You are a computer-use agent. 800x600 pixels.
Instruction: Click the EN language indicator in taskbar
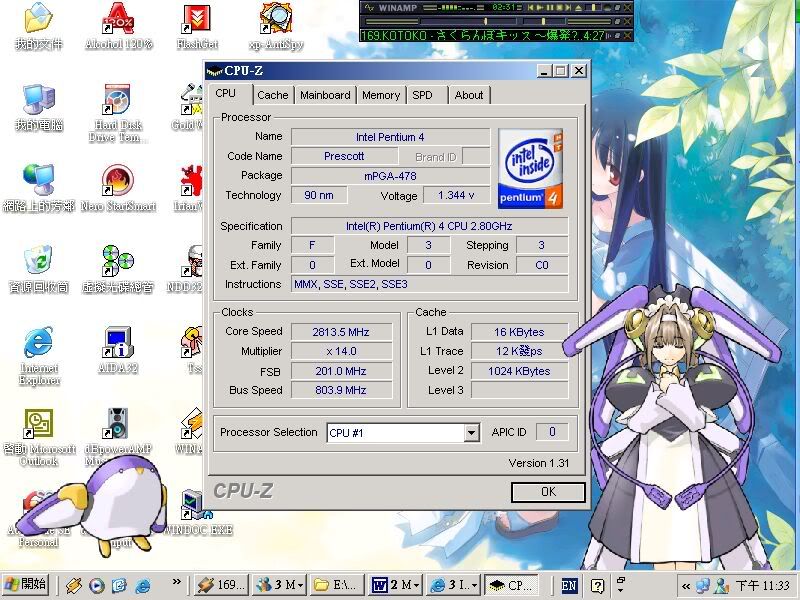pos(569,585)
